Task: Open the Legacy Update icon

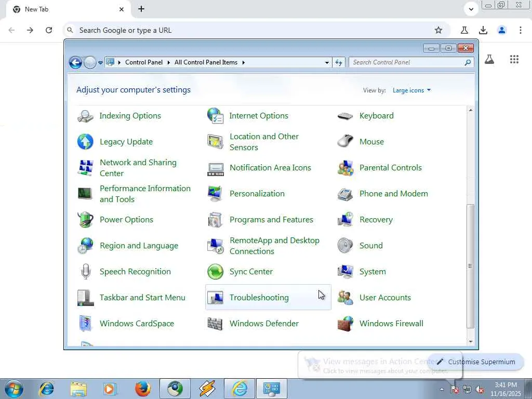Action: (85, 142)
